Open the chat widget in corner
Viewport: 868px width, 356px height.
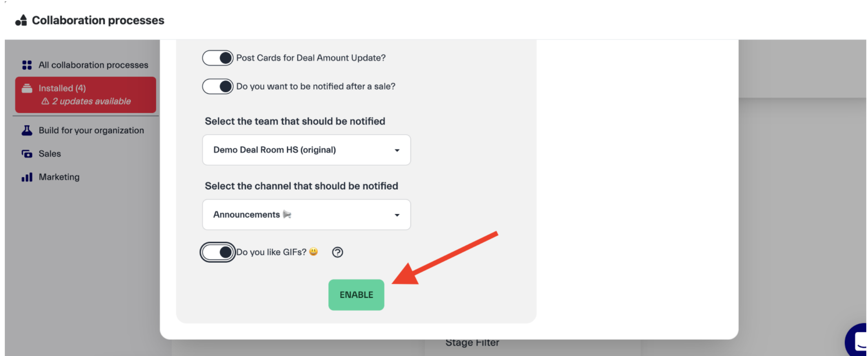858,341
